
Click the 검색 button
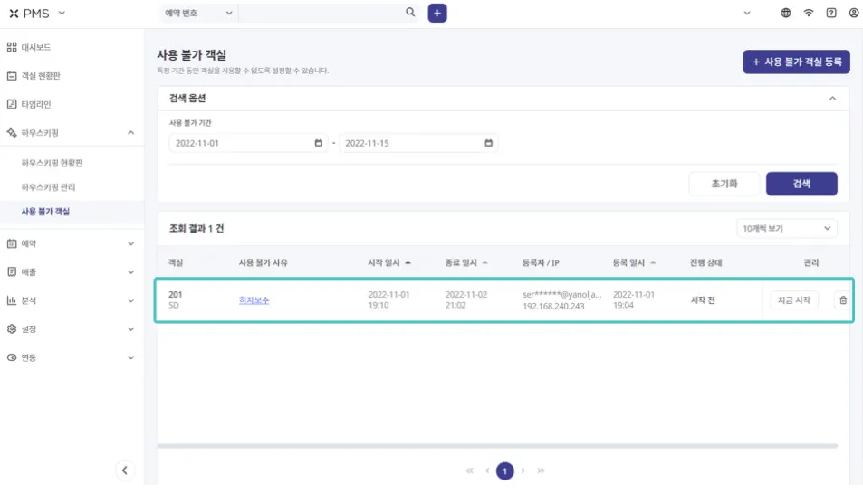coord(801,184)
